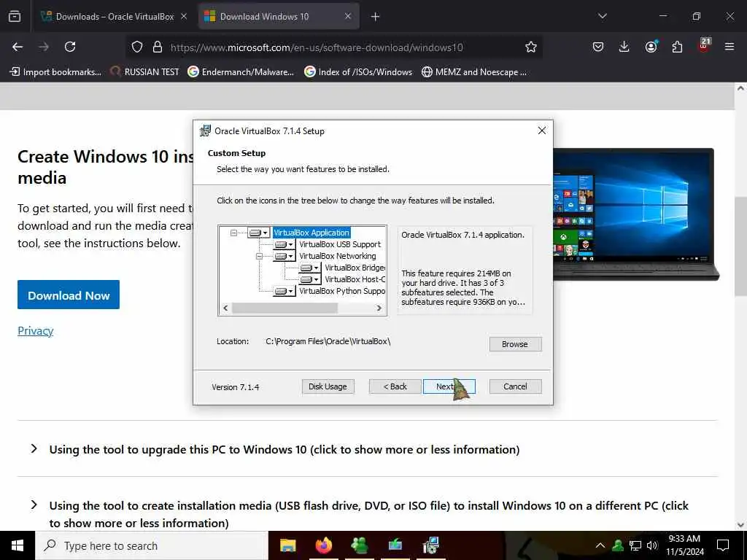Proceed with the Next button
Screen dimensions: 747x560
pos(449,386)
